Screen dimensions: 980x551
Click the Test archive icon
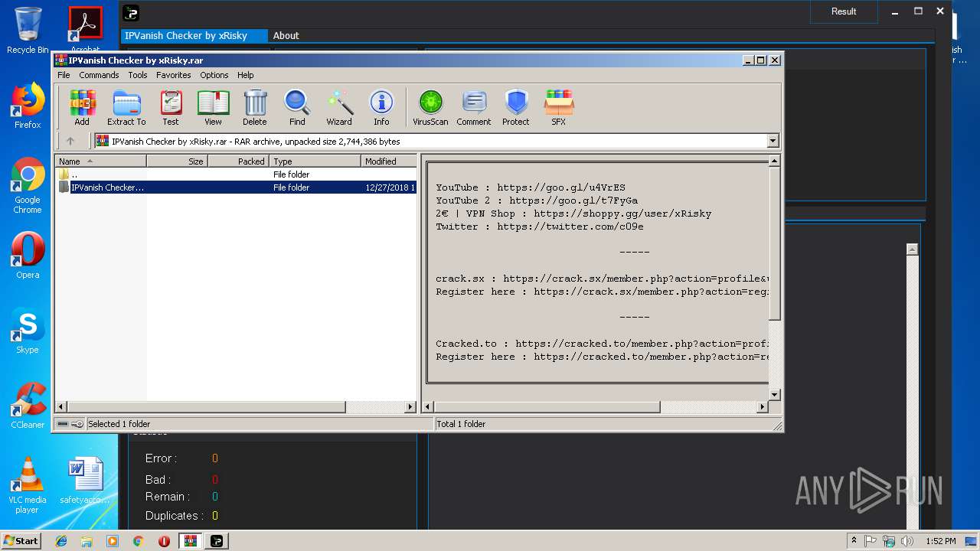coord(171,107)
